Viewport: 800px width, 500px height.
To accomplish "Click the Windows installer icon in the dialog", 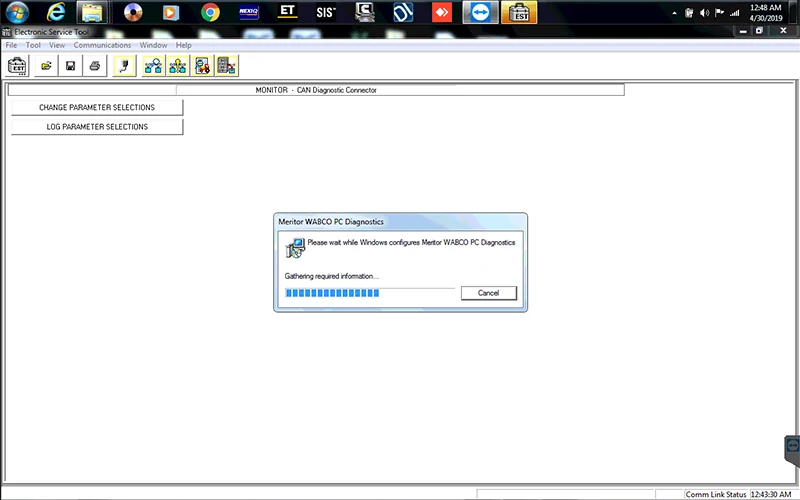I will point(295,247).
